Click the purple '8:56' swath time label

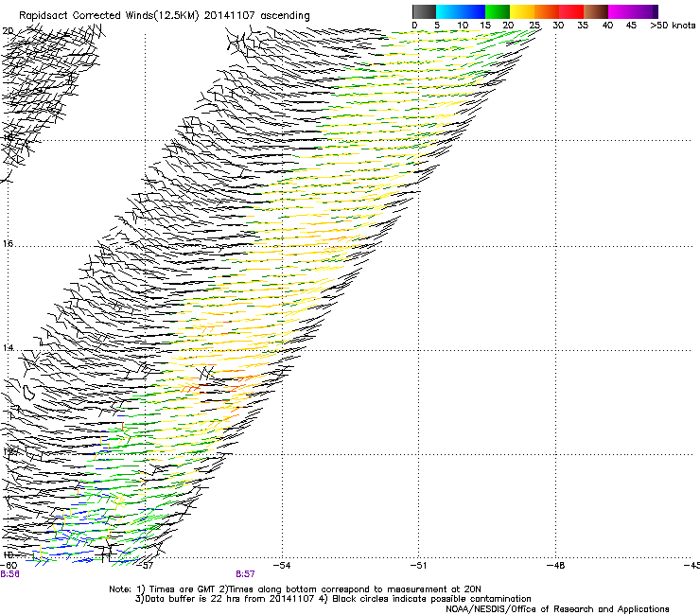point(9,574)
